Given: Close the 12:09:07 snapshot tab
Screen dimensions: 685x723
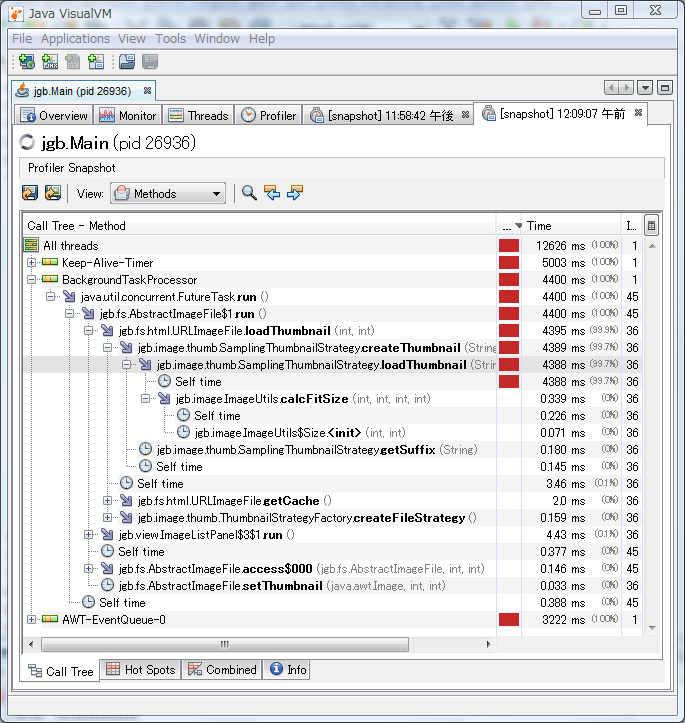Looking at the screenshot, I should (638, 113).
